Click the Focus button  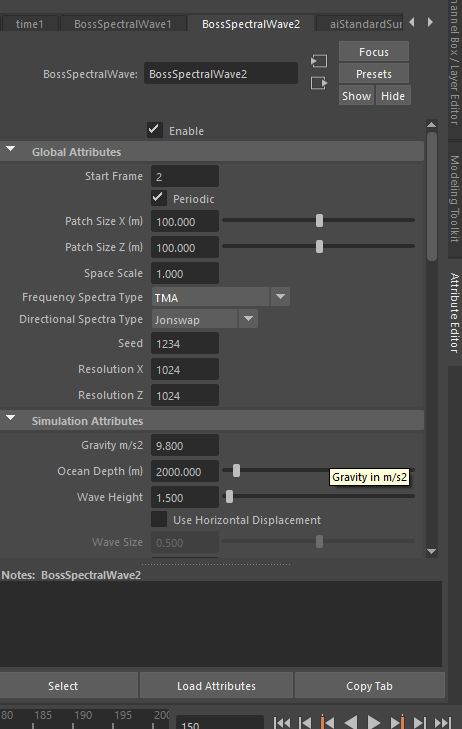pyautogui.click(x=374, y=52)
